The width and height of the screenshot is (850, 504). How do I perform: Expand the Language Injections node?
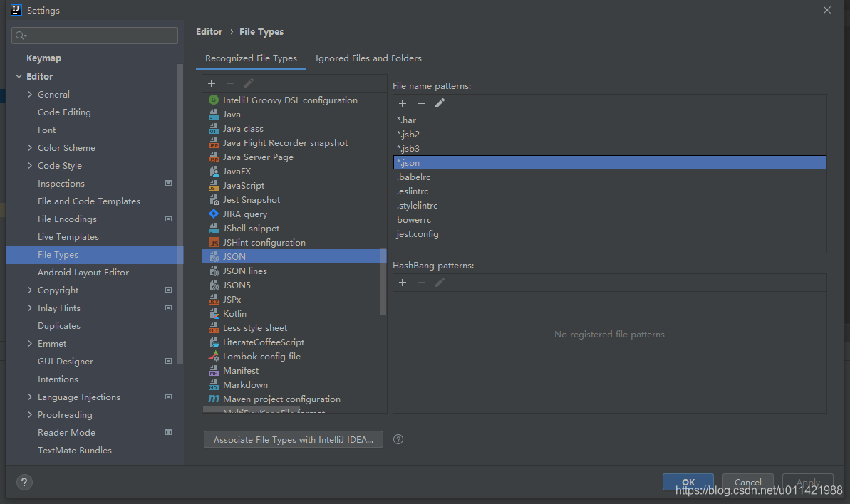[30, 397]
